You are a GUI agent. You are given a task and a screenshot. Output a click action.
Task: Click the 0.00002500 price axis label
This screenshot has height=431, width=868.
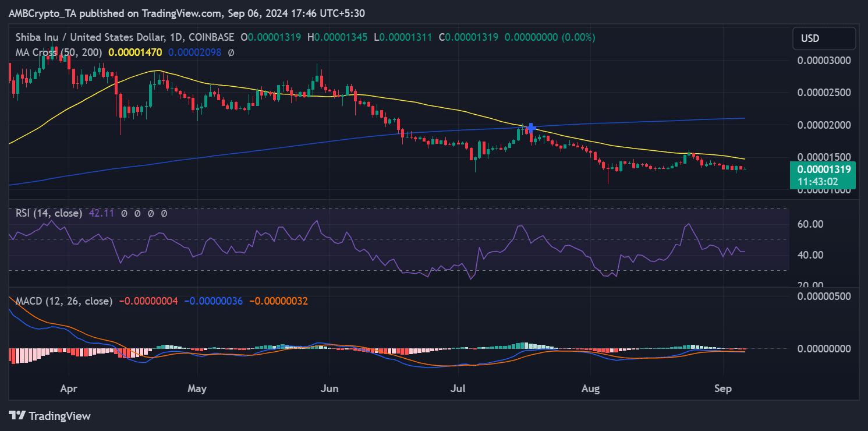(824, 93)
